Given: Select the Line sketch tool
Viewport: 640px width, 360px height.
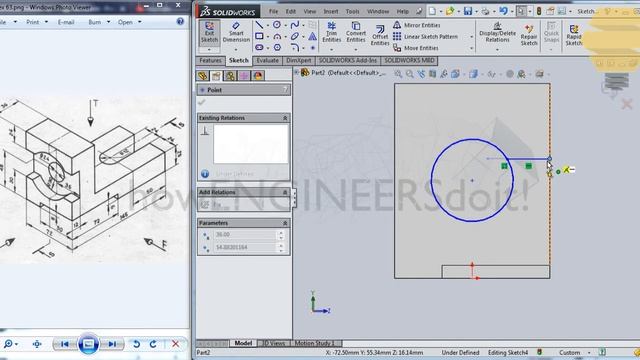Looking at the screenshot, I should tap(259, 25).
